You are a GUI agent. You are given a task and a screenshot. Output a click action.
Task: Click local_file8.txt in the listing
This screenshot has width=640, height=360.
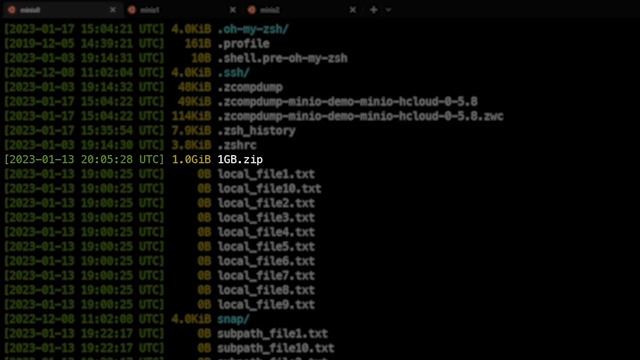point(266,290)
